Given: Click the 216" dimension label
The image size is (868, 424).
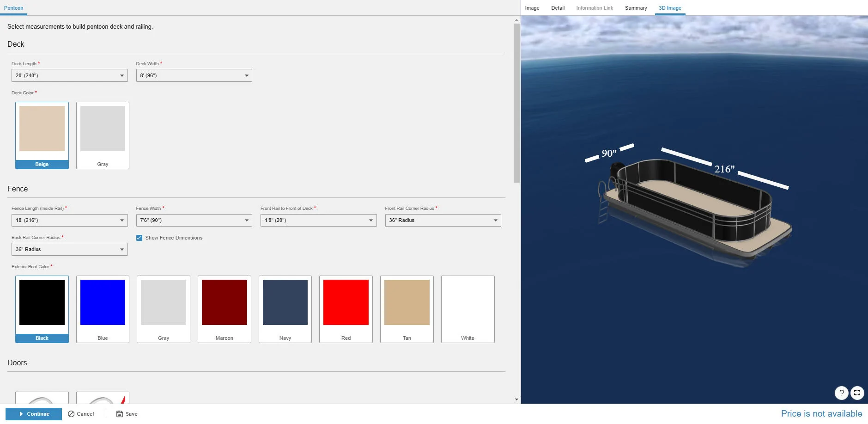Looking at the screenshot, I should click(x=724, y=169).
